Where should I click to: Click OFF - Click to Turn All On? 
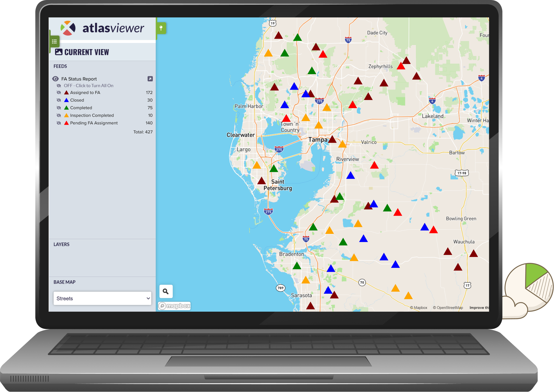pos(89,86)
